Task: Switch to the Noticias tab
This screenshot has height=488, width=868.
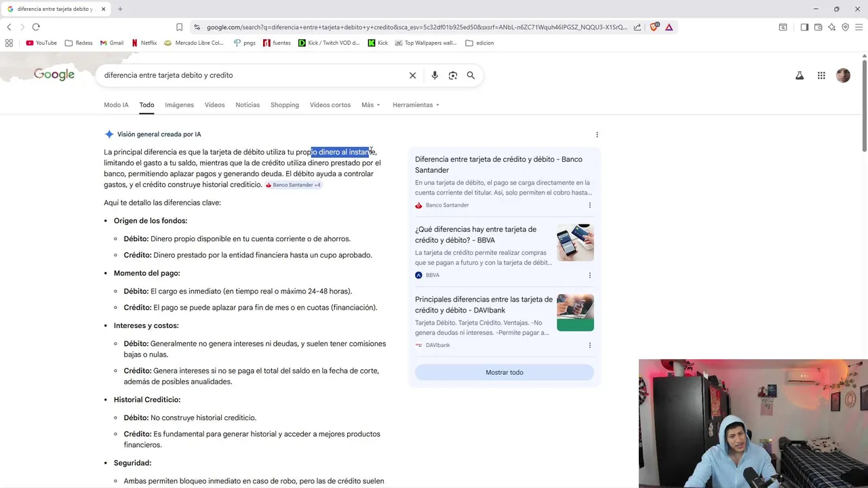Action: pos(248,105)
